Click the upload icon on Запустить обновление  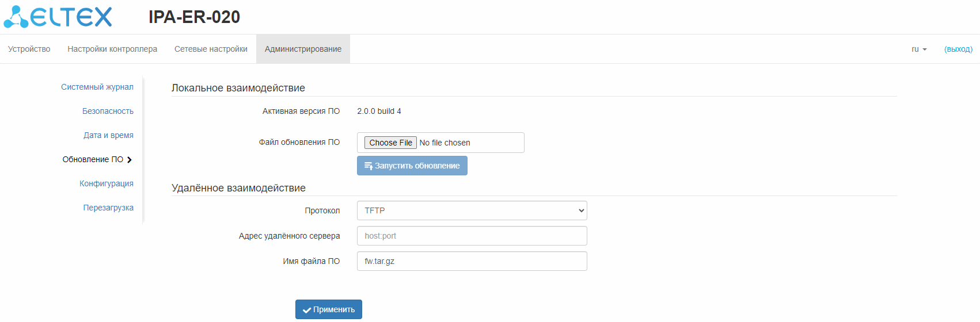click(369, 166)
